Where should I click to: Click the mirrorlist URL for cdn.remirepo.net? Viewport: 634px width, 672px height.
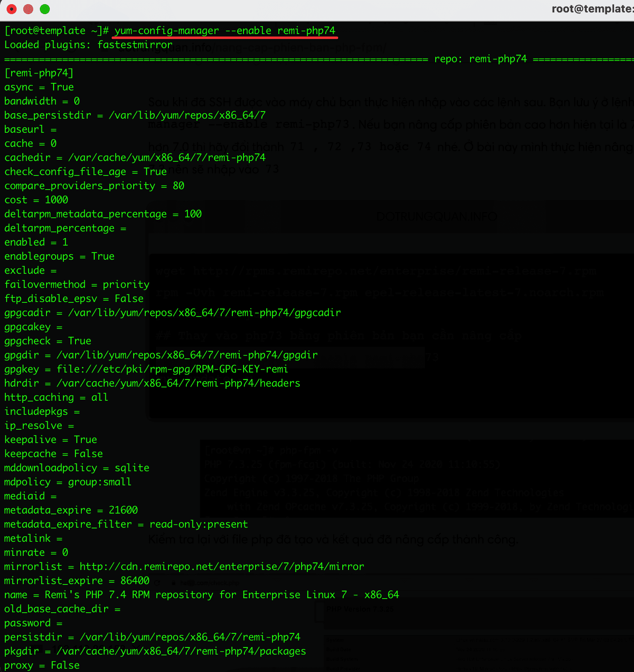tap(222, 567)
